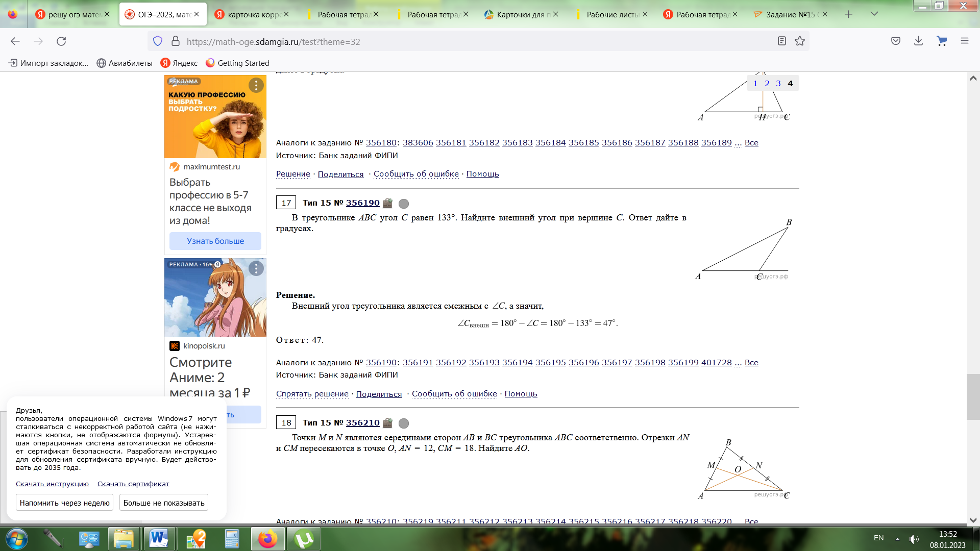Open ad options menu on maximumtest ad

click(x=256, y=85)
